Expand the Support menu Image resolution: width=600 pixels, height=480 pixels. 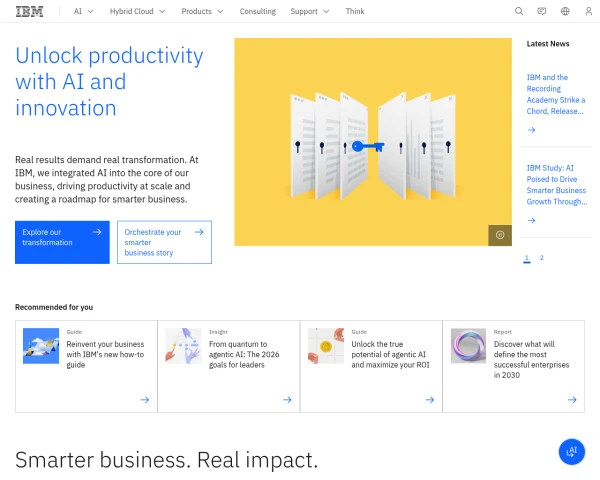310,11
